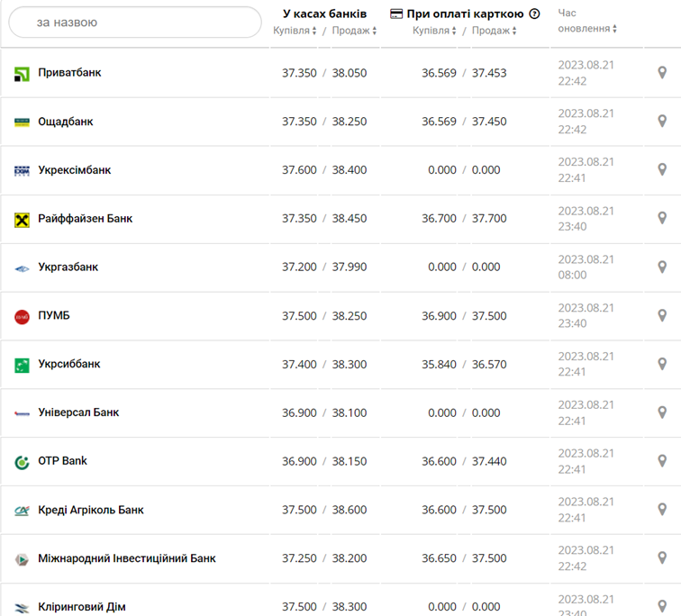This screenshot has height=616, width=681.
Task: Sort by Час оновлення column
Action: coord(587,28)
